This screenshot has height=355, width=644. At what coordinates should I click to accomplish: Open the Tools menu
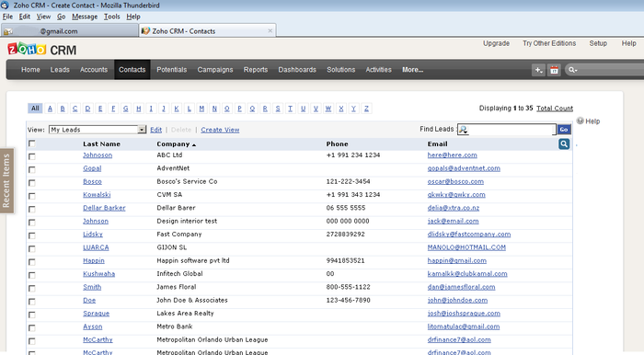111,17
